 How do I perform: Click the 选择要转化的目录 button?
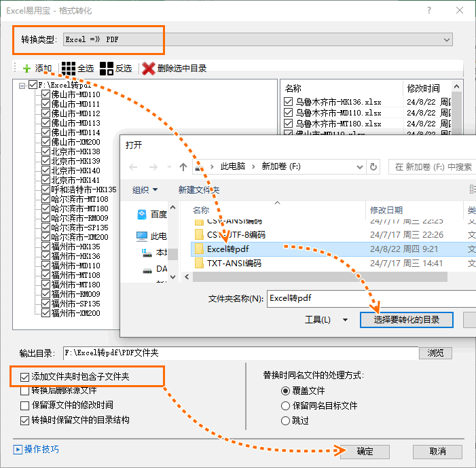[x=407, y=320]
